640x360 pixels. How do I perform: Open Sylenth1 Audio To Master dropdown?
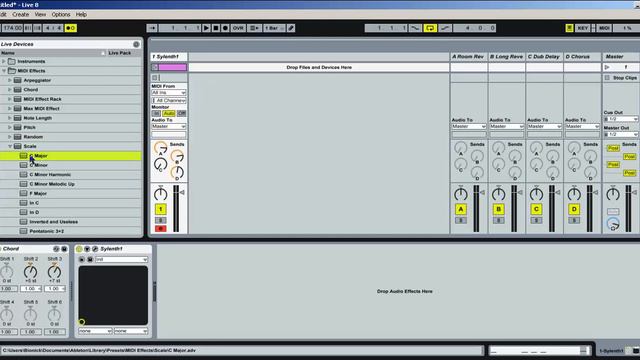coord(169,127)
